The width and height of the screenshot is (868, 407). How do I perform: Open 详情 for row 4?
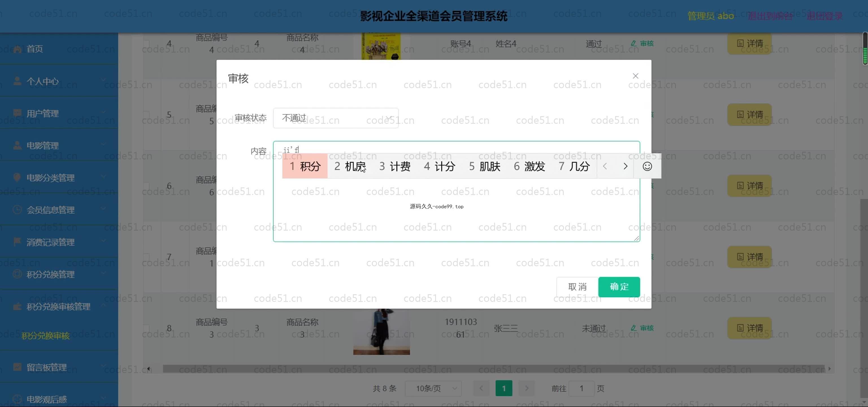[x=749, y=44]
